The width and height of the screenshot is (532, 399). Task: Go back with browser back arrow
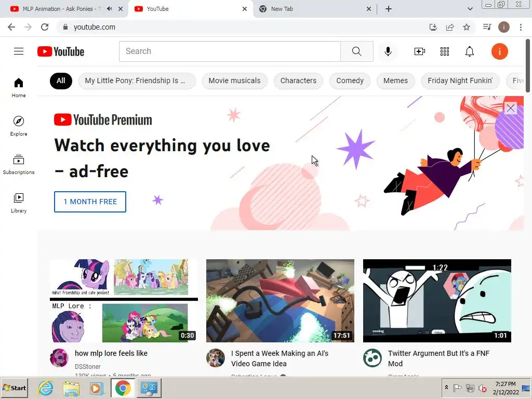pos(11,27)
